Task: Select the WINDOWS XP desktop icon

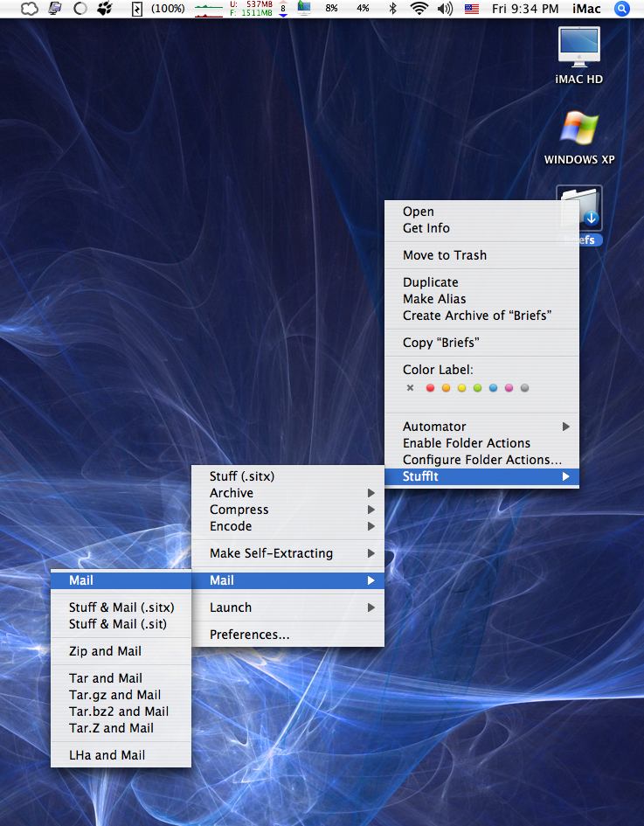Action: point(578,128)
